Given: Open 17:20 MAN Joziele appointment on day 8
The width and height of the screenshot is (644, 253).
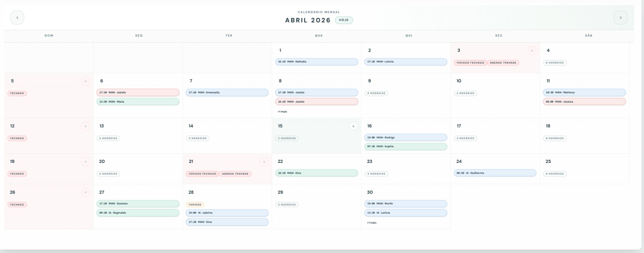Looking at the screenshot, I should pos(316,93).
